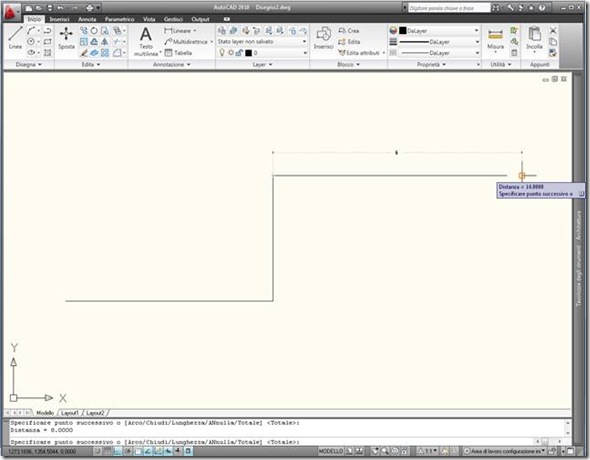
Task: Open the layer properties manager icon
Action: (222, 31)
